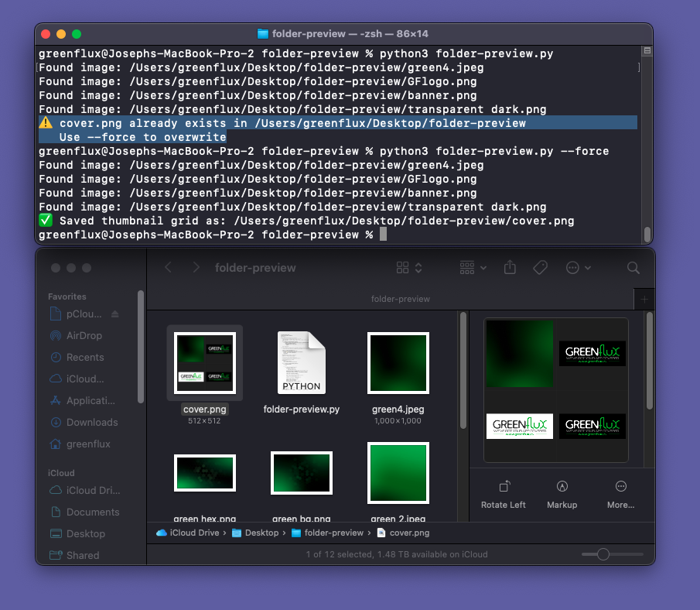Navigate back with the left arrow
The height and width of the screenshot is (610, 700).
169,267
